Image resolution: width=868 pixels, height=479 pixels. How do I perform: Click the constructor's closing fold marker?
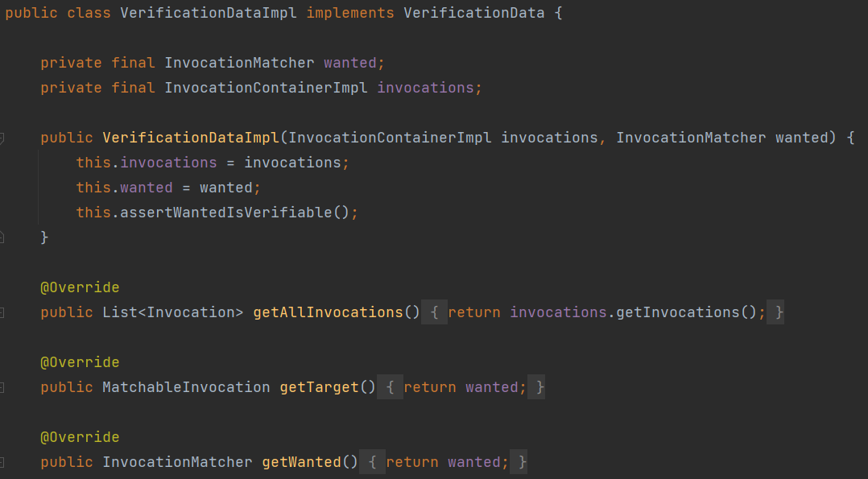[x=2, y=237]
